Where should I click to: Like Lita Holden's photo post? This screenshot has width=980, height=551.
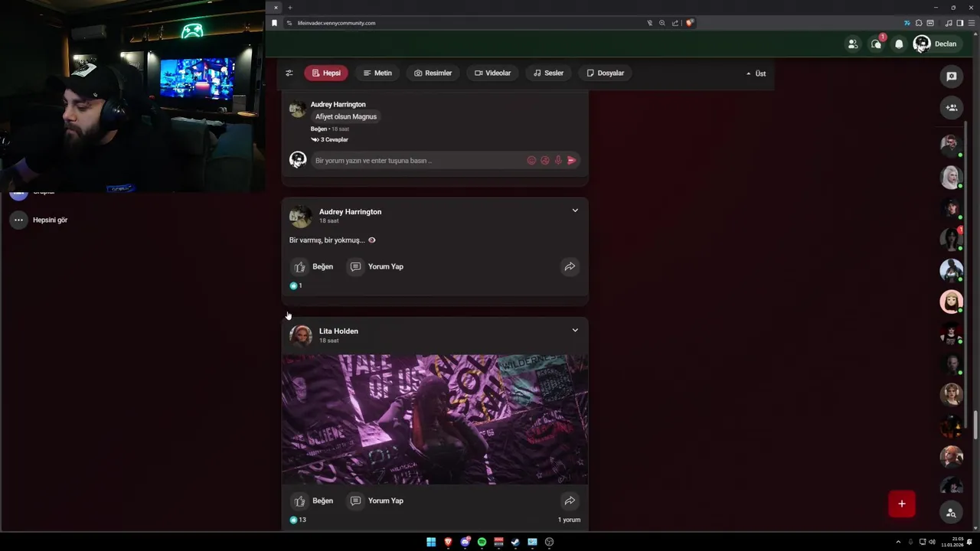(x=312, y=501)
